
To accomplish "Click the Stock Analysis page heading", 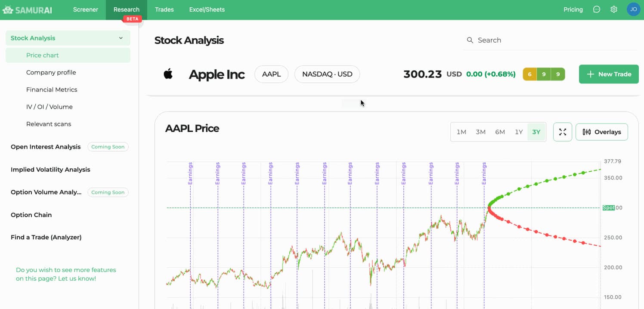I will [189, 40].
